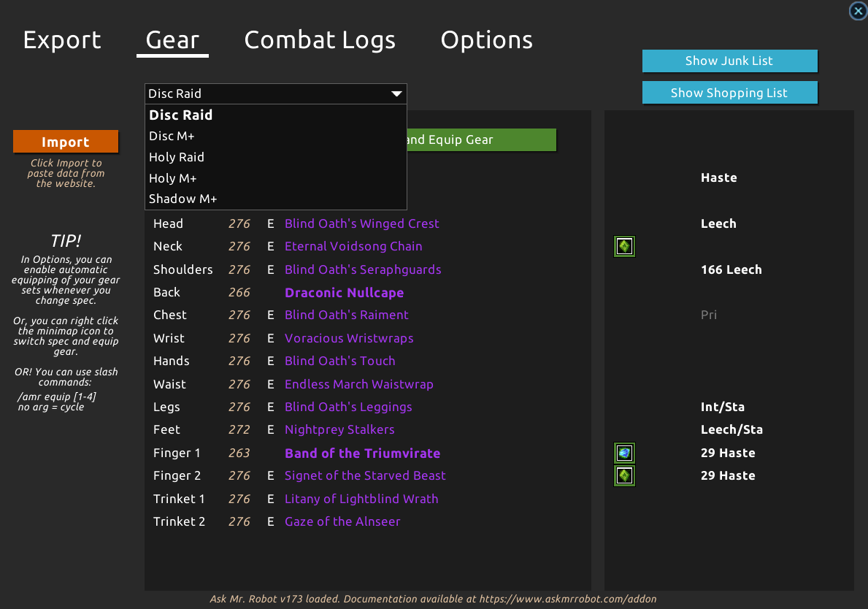Viewport: 868px width, 609px height.
Task: Click the green gem icon beside 29 Haste, Finger 2
Action: tap(624, 475)
